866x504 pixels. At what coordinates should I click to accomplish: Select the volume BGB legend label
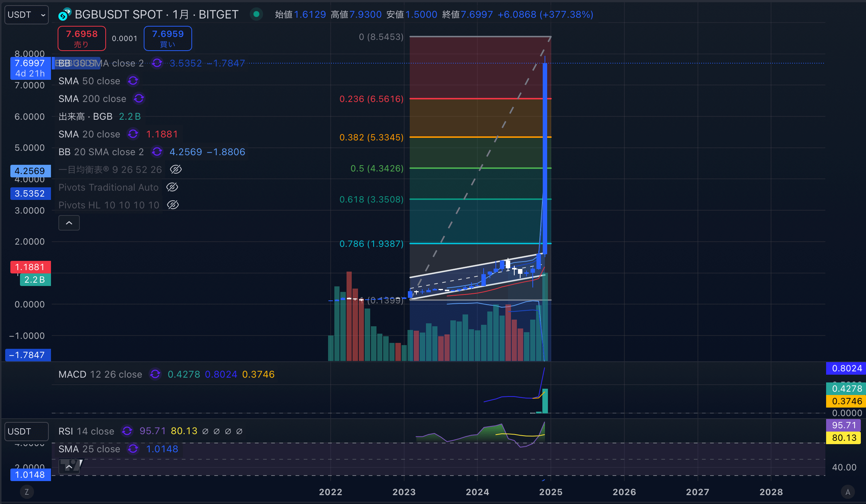tap(85, 116)
